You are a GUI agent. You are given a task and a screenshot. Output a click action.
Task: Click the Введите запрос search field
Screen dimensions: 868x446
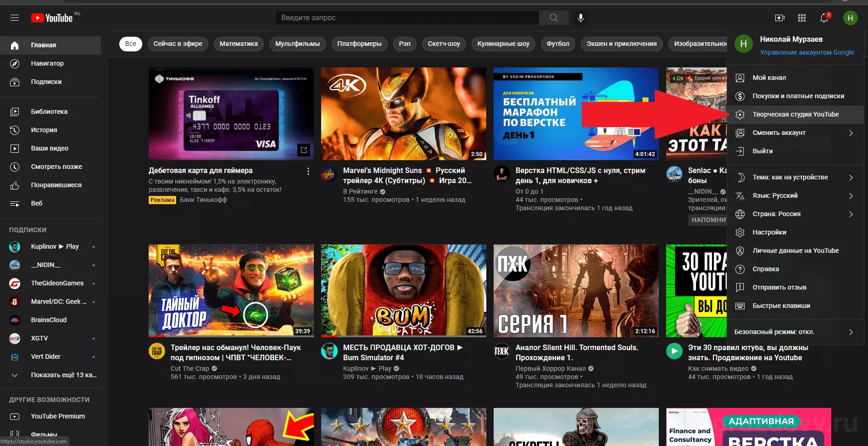point(407,18)
